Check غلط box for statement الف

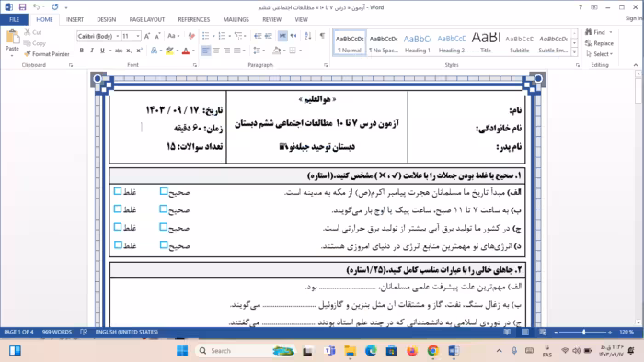118,191
